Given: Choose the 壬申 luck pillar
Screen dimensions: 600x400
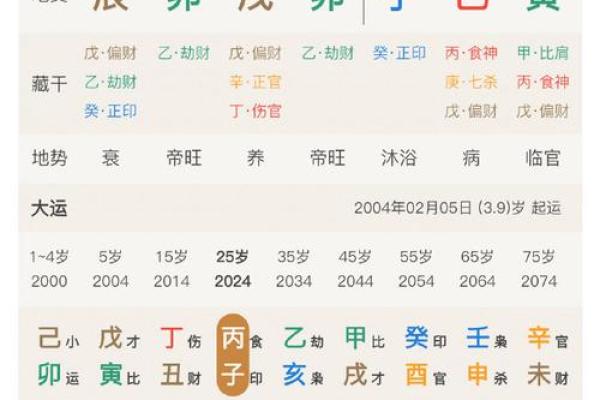Looking at the screenshot, I should [x=486, y=357].
